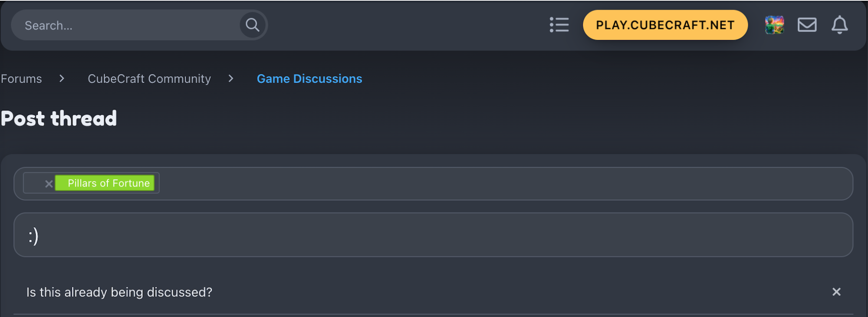Select the green Pillars of Fortune tag
The image size is (868, 317).
[105, 183]
